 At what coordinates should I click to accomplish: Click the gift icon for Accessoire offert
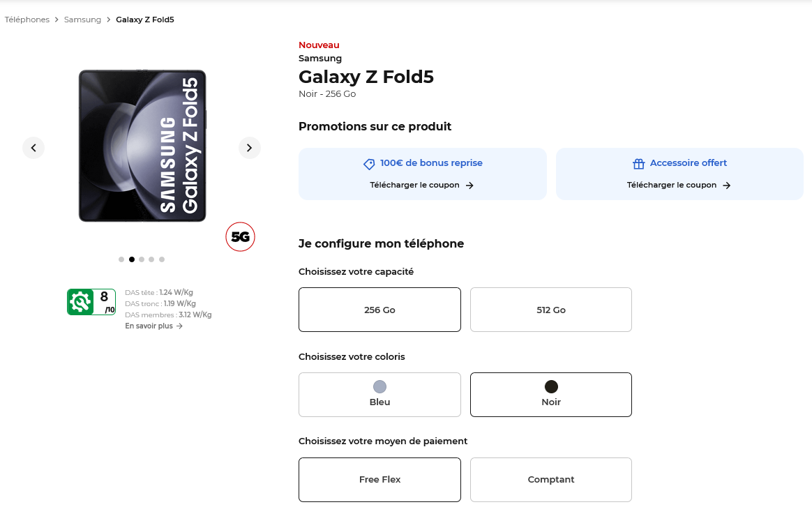click(x=638, y=164)
